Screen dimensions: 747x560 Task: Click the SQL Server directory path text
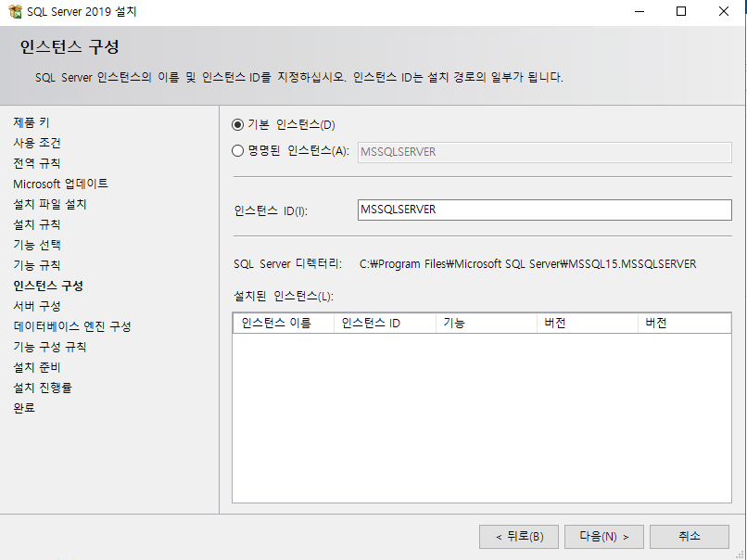click(x=528, y=264)
